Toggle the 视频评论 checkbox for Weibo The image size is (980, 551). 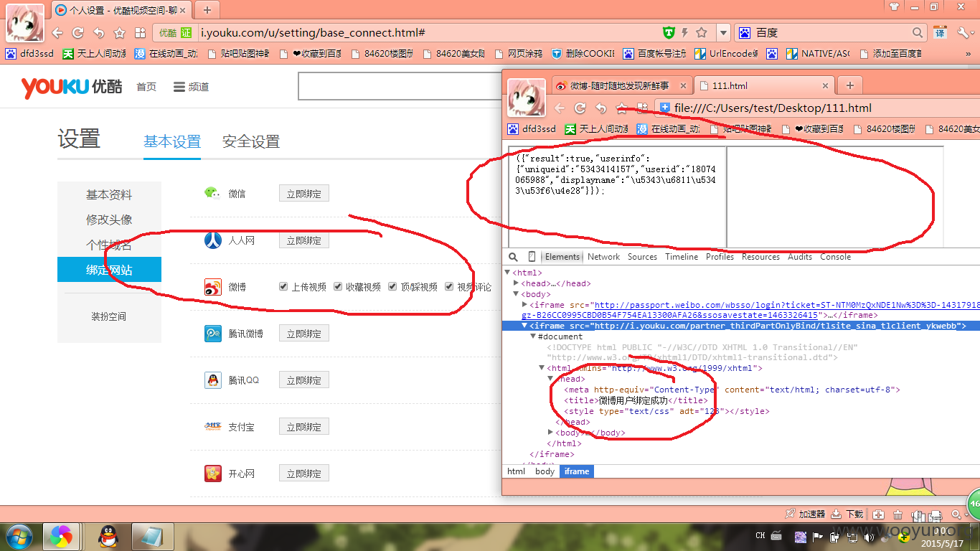tap(449, 287)
